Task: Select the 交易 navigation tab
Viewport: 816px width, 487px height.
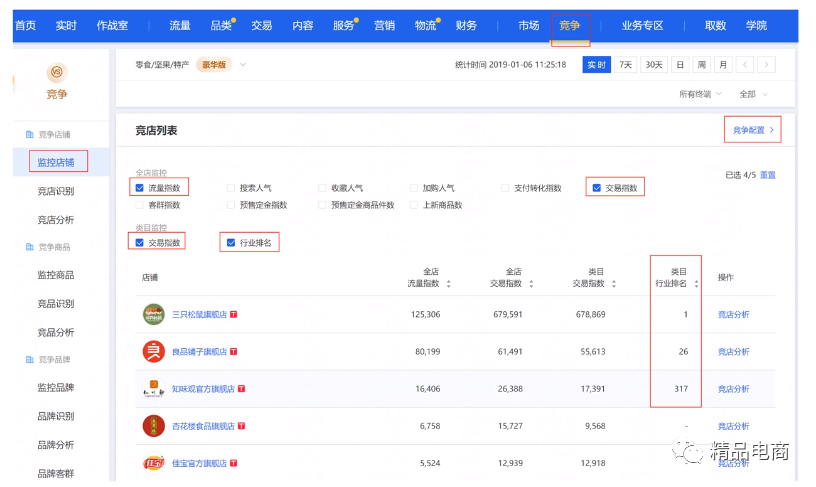Action: click(x=261, y=25)
